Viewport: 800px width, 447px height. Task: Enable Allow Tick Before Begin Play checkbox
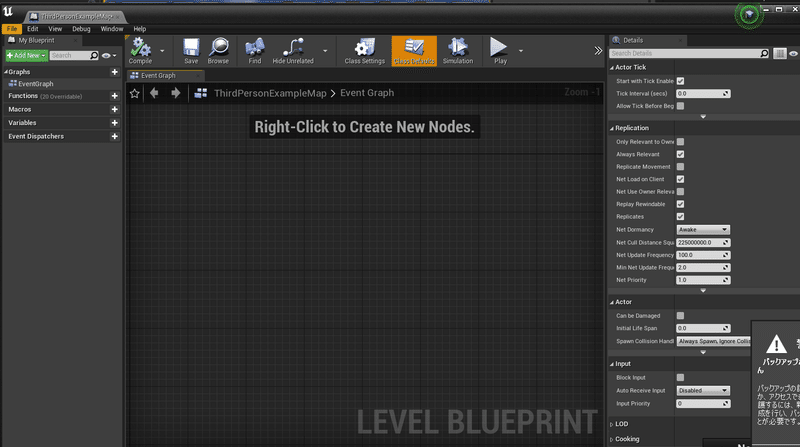tap(680, 106)
